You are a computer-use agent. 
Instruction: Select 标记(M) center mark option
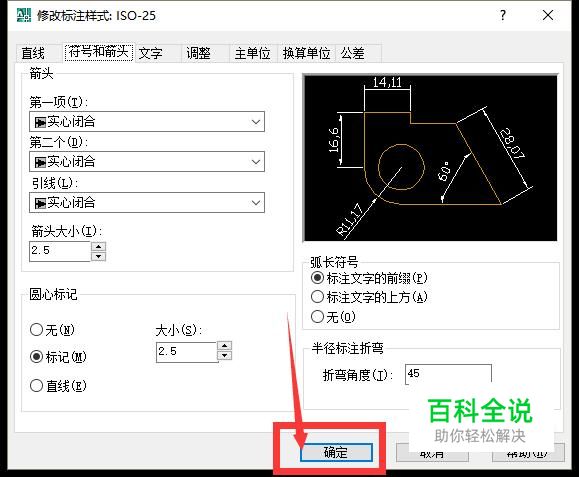pyautogui.click(x=58, y=357)
